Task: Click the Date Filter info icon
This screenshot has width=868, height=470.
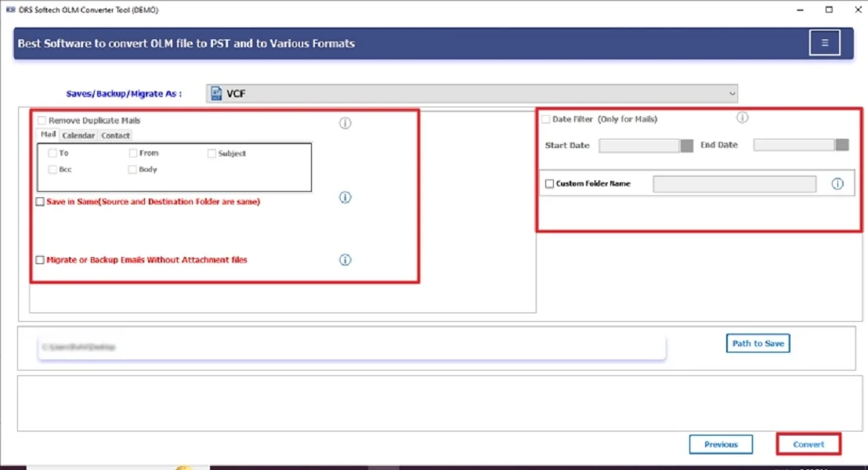Action: coord(742,117)
